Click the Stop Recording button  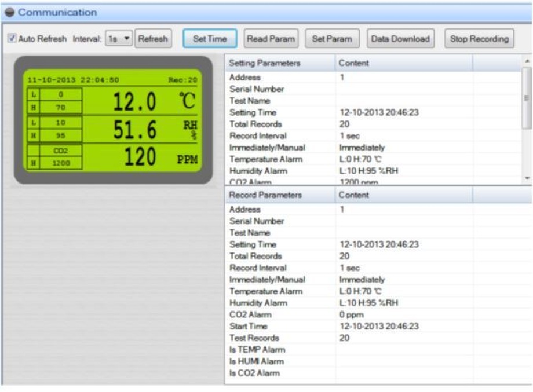(x=479, y=39)
